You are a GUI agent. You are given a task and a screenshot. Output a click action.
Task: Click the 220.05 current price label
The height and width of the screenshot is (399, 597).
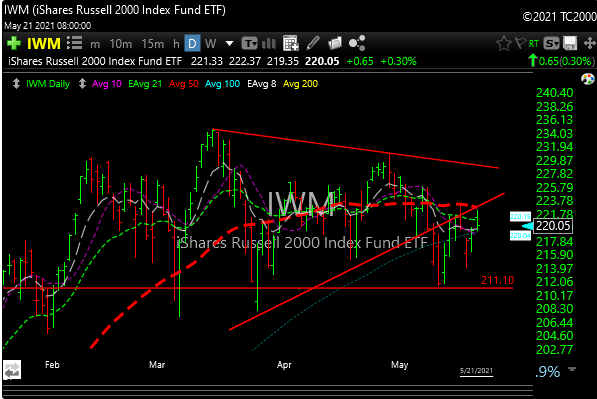click(x=553, y=226)
